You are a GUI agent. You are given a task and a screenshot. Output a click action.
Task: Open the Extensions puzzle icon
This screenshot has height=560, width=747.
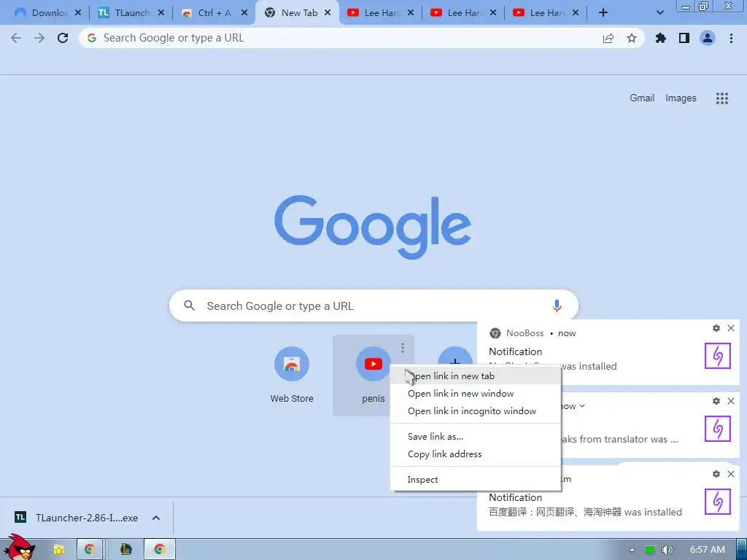(x=661, y=38)
